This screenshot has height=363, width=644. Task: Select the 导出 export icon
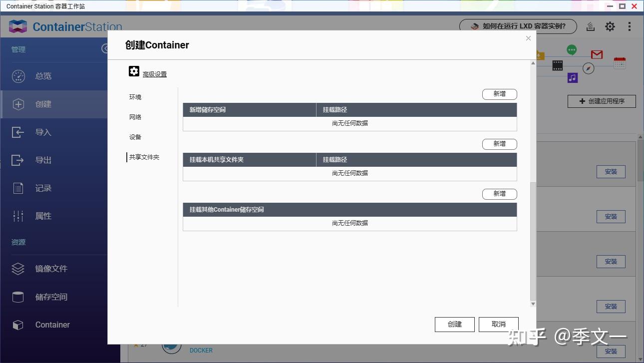pyautogui.click(x=18, y=160)
